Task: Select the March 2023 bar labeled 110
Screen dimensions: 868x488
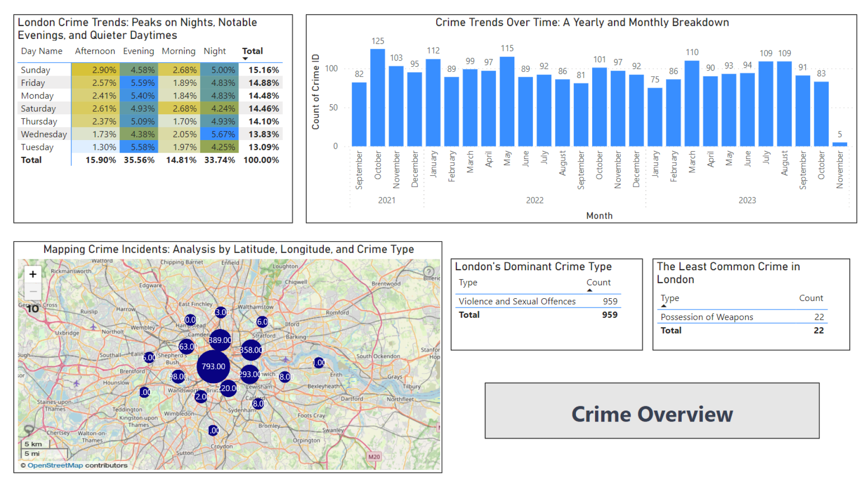Action: point(692,103)
